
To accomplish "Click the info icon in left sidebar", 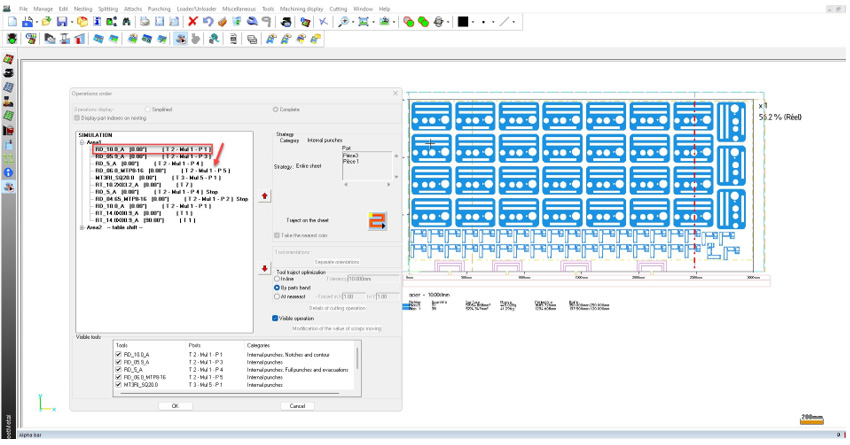I will (8, 173).
